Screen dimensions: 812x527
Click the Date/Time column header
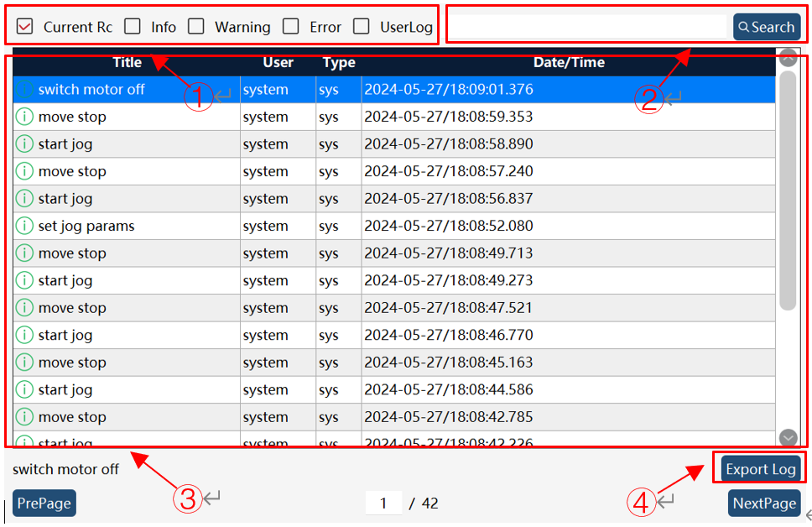[x=569, y=62]
